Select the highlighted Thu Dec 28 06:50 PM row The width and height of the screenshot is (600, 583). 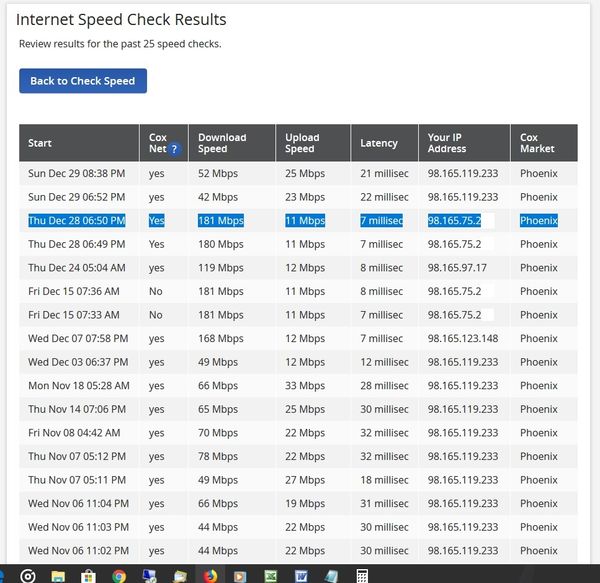click(x=298, y=220)
